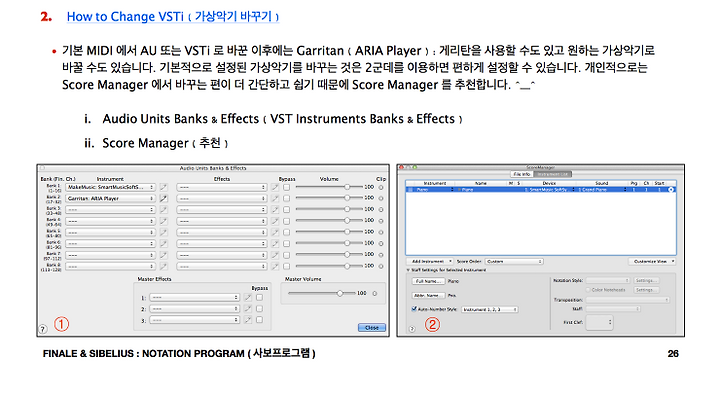720x396 pixels.
Task: Click the Device column header
Action: (x=550, y=183)
